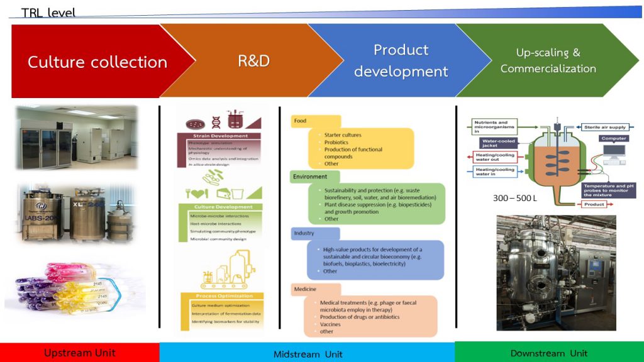
Task: Open the Up-scaling & Commercialization stage
Action: [x=548, y=60]
